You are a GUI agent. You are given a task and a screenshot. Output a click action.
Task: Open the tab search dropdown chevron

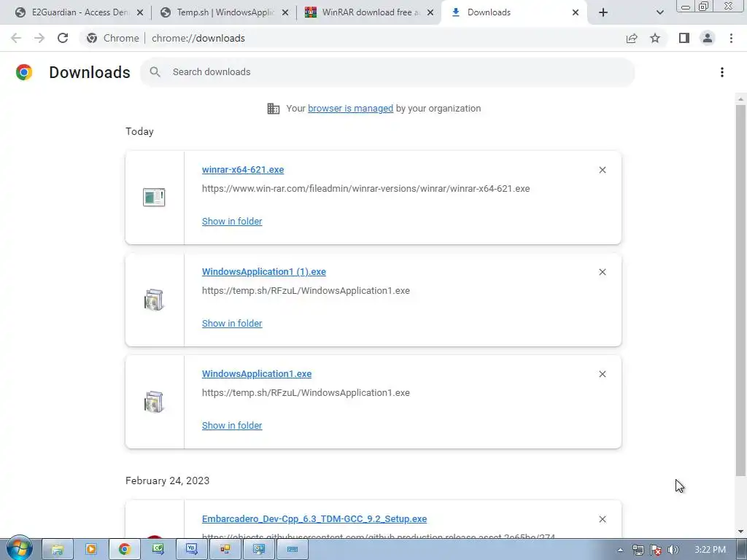click(659, 12)
